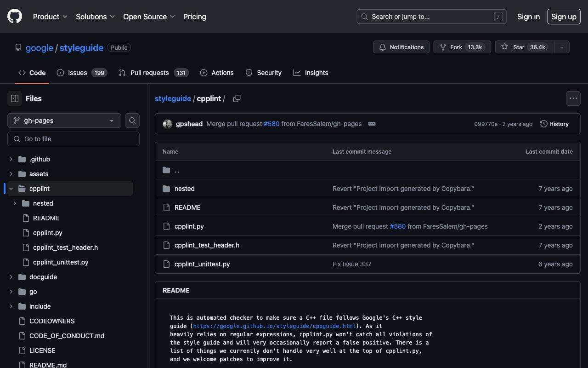Open the Actions tab
Screen dimensions: 588x368
click(217, 73)
